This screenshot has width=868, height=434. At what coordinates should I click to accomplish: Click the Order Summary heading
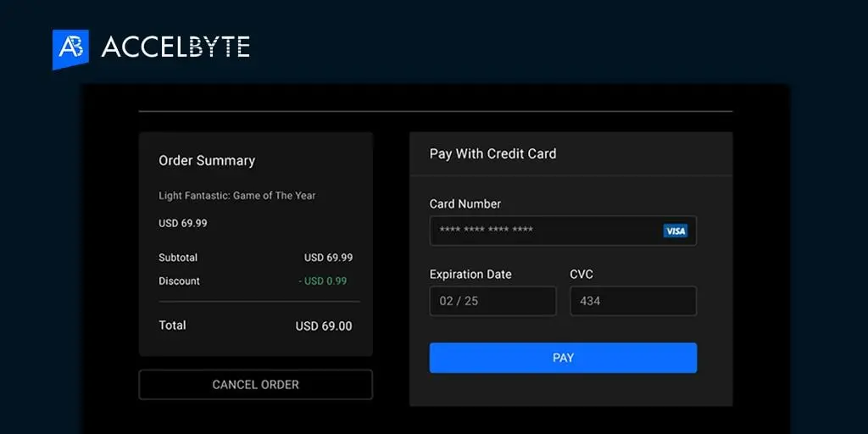(x=207, y=160)
